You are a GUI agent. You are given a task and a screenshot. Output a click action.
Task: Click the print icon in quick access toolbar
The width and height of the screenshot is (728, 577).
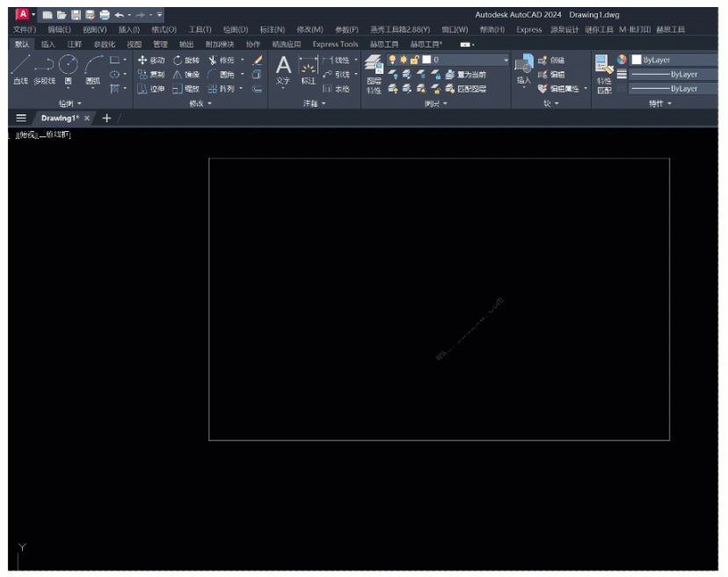pyautogui.click(x=105, y=15)
